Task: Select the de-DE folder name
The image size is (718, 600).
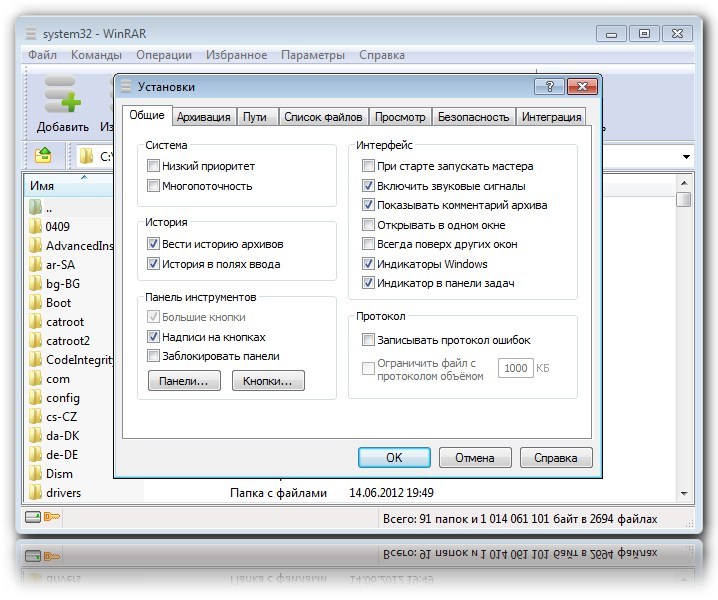Action: [x=62, y=455]
